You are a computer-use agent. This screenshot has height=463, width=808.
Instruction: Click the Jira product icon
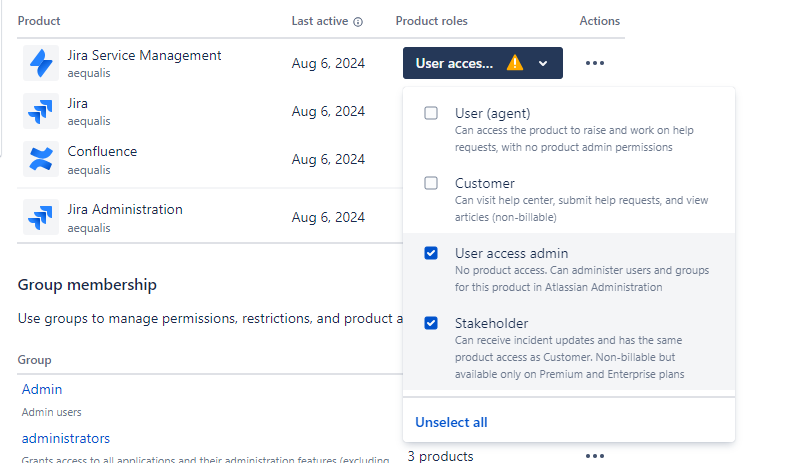pos(41,111)
